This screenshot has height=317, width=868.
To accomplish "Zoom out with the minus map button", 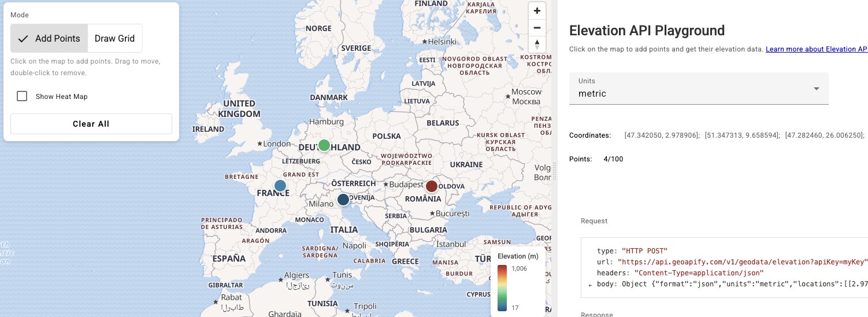I will pyautogui.click(x=537, y=28).
